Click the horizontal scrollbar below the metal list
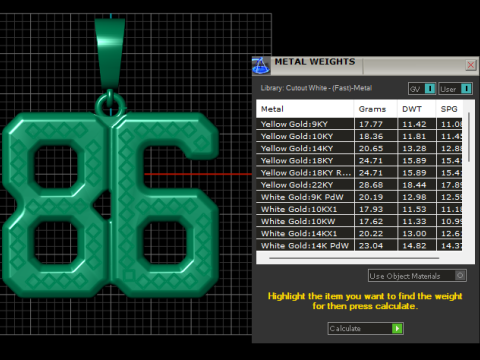The height and width of the screenshot is (360, 480). [354, 258]
